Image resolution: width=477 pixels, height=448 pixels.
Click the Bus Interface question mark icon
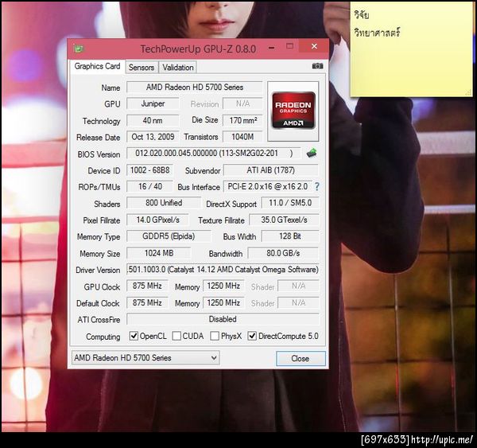coord(316,186)
